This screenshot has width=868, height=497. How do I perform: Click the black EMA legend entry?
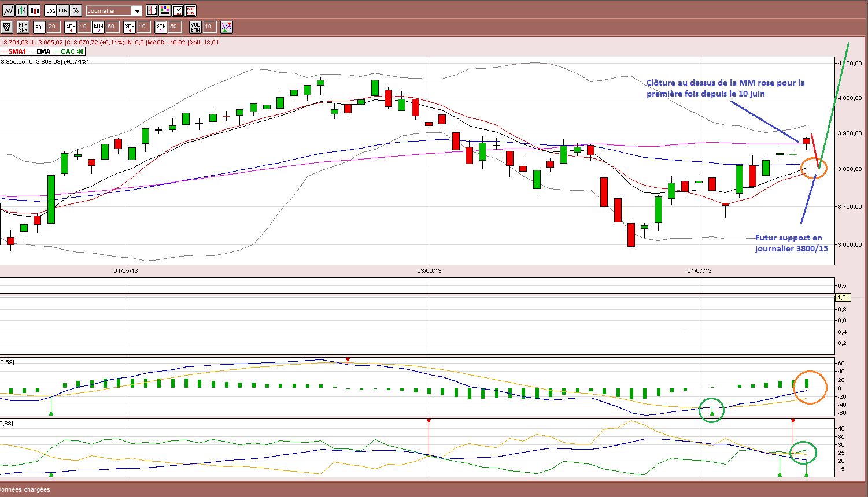click(40, 51)
